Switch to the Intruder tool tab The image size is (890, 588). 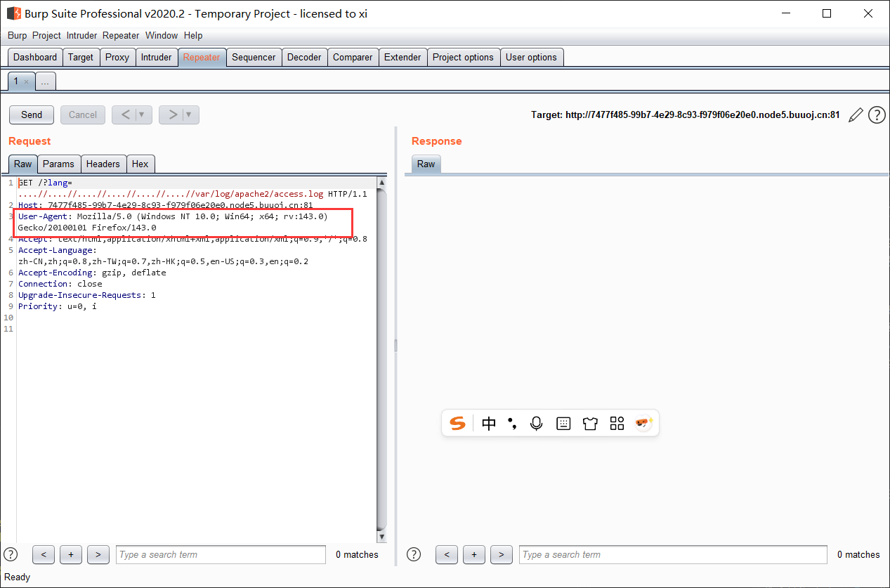coord(156,58)
